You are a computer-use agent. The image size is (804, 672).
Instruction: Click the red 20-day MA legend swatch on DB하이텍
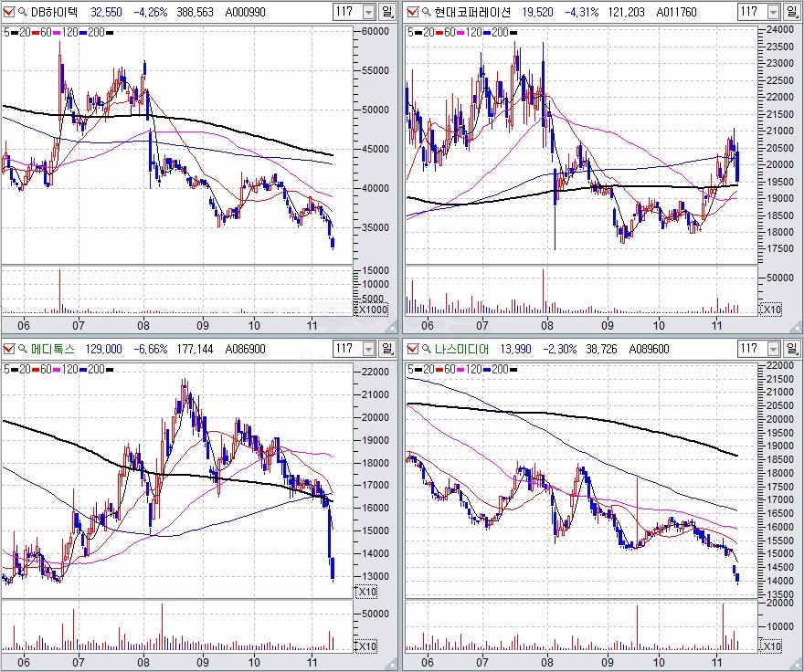(x=34, y=32)
